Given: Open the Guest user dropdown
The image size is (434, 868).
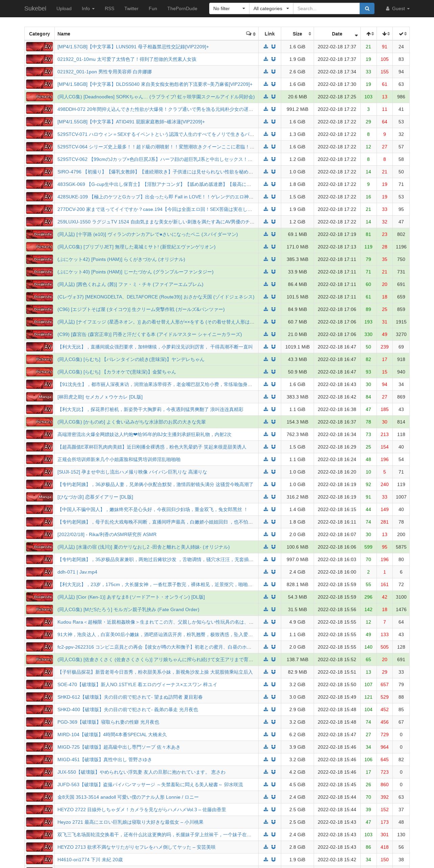Looking at the screenshot, I should (397, 8).
